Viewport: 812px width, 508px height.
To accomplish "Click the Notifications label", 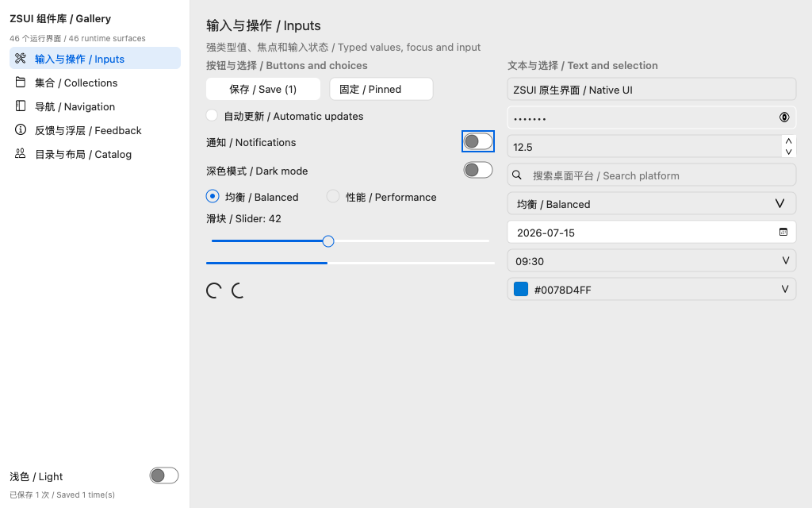I will coord(251,142).
